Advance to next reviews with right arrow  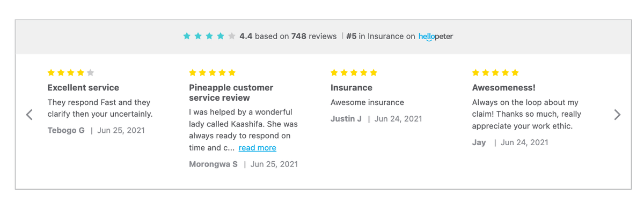click(x=617, y=114)
